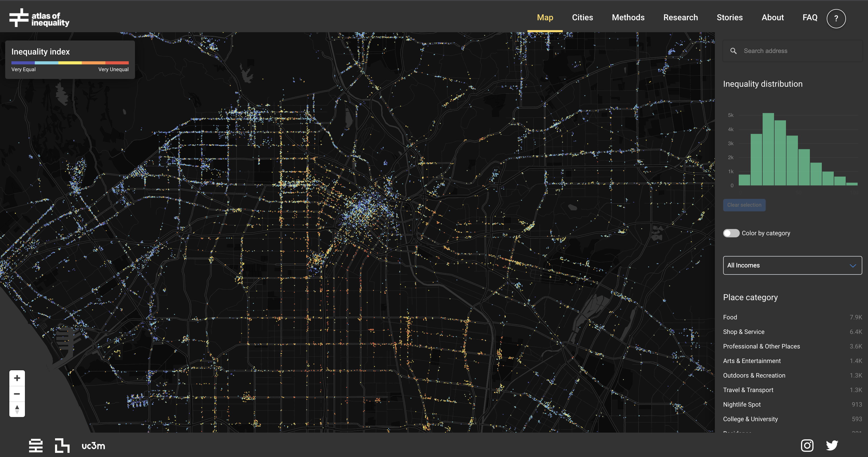868x457 pixels.
Task: Click the uc3m logo in footer
Action: click(x=93, y=446)
